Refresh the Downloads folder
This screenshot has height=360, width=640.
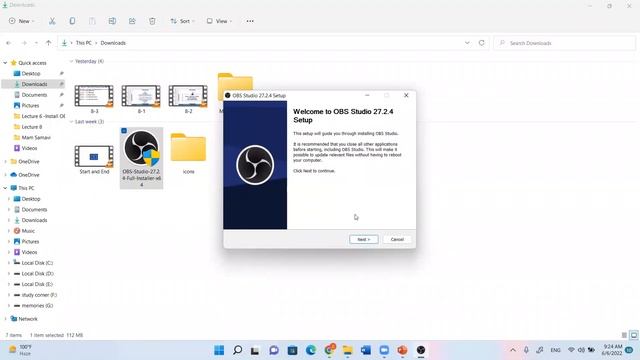(482, 43)
